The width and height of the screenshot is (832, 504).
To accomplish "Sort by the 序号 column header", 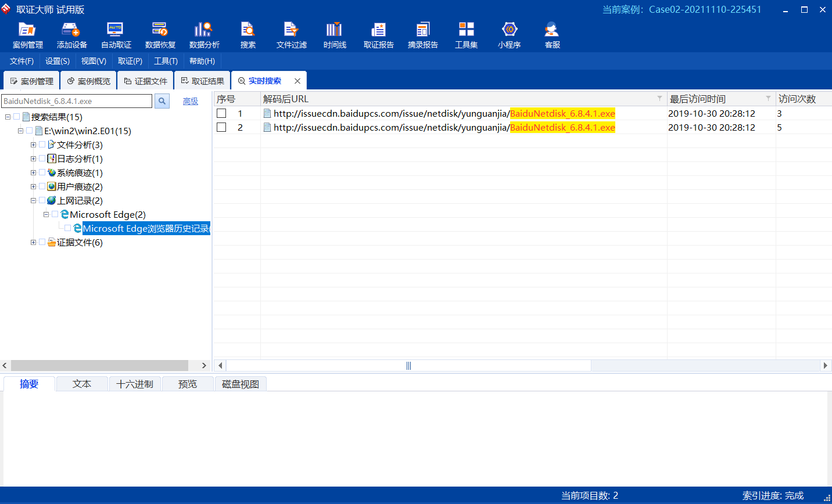I will tap(237, 99).
